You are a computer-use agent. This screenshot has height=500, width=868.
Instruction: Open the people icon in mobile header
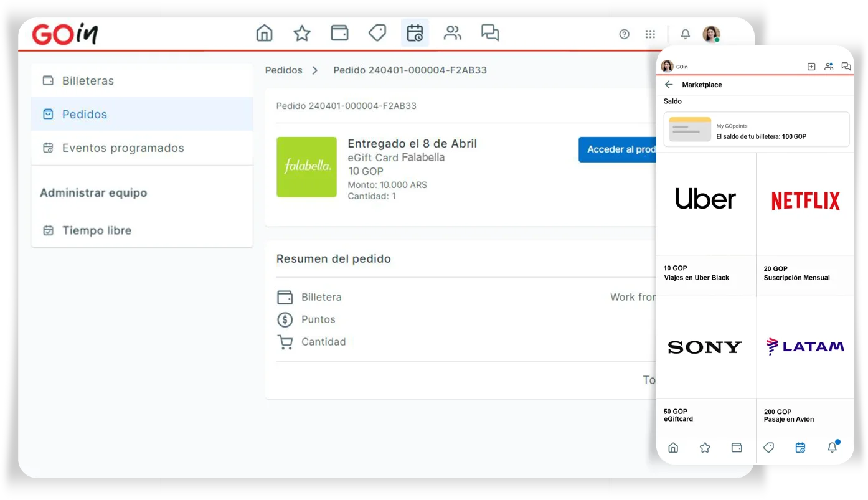tap(829, 67)
